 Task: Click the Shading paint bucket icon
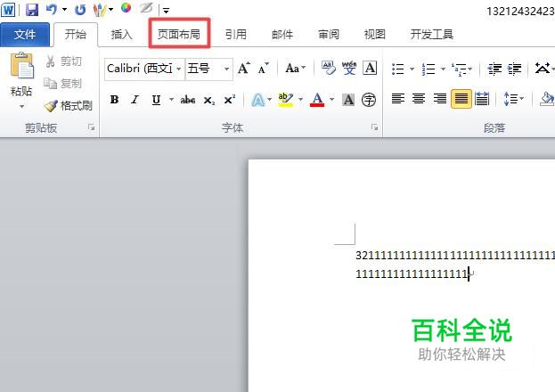(x=546, y=98)
